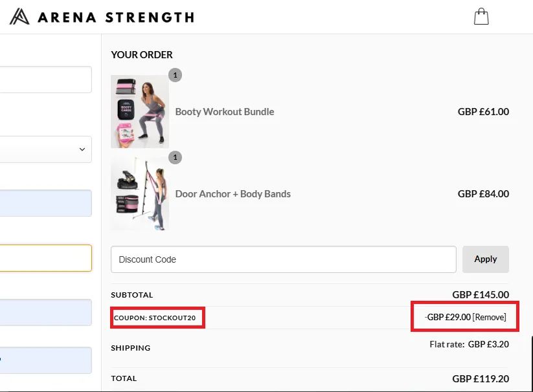Select the Booty Workout Bundle product image
The height and width of the screenshot is (392, 533).
click(x=139, y=111)
